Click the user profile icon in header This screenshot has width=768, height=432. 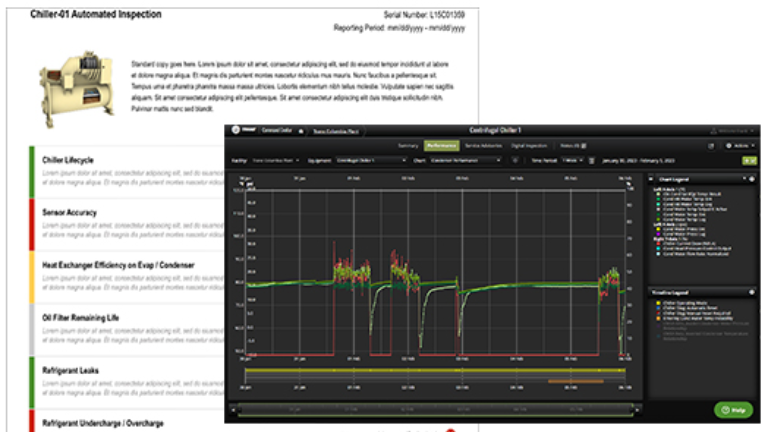pos(713,131)
